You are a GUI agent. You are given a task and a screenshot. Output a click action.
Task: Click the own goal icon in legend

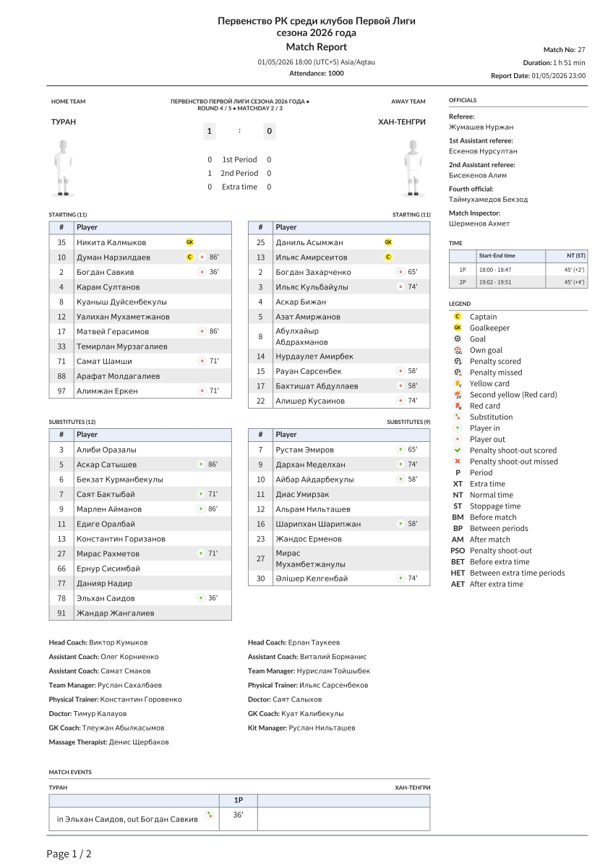coord(458,350)
